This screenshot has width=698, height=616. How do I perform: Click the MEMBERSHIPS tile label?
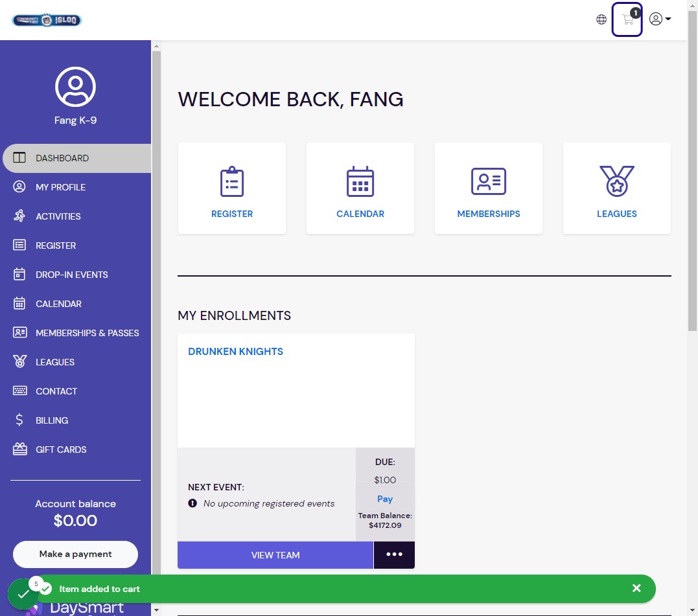(488, 214)
